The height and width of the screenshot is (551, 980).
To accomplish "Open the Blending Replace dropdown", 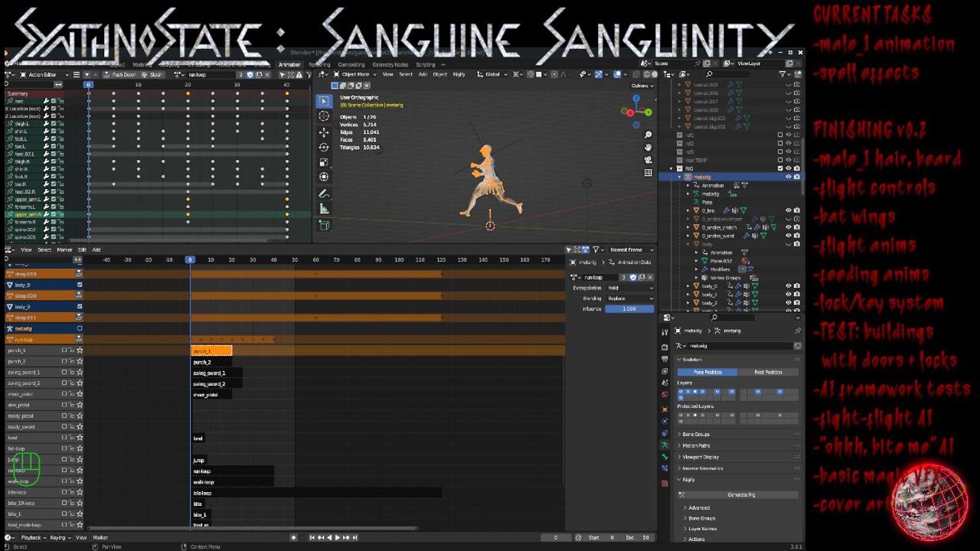I will point(630,298).
